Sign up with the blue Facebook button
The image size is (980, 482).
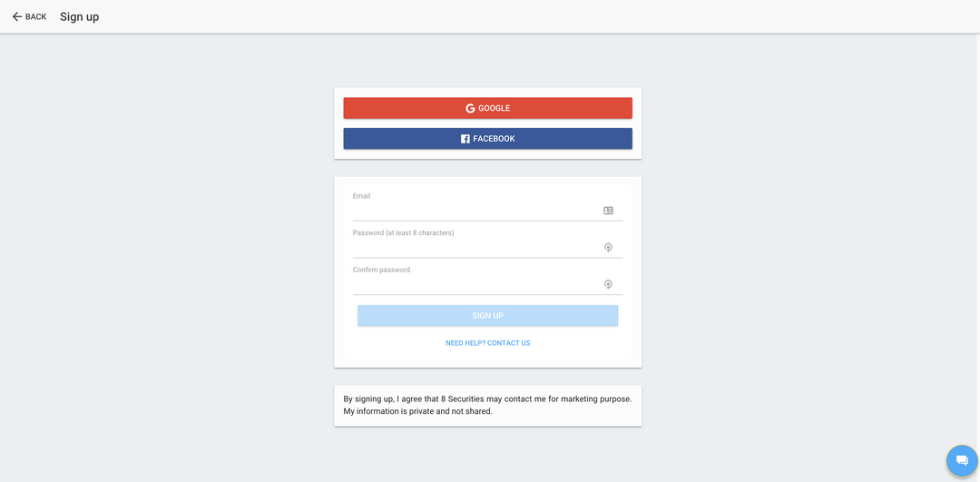point(487,139)
